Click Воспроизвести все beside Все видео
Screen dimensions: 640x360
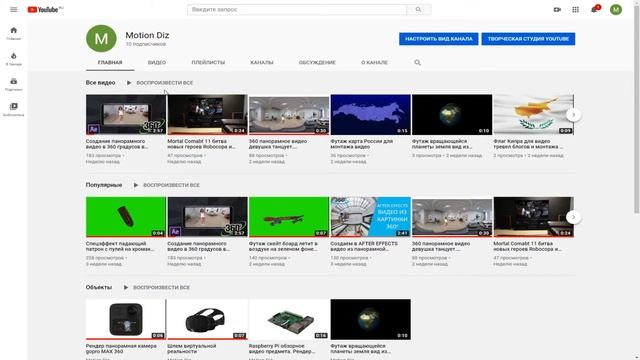pyautogui.click(x=164, y=83)
